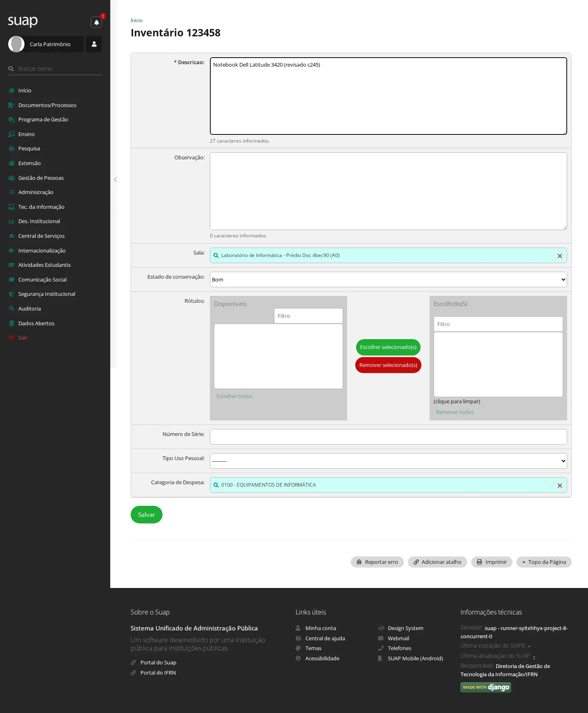Click the Início breadcrumb link
588x713 pixels.
pyautogui.click(x=136, y=20)
